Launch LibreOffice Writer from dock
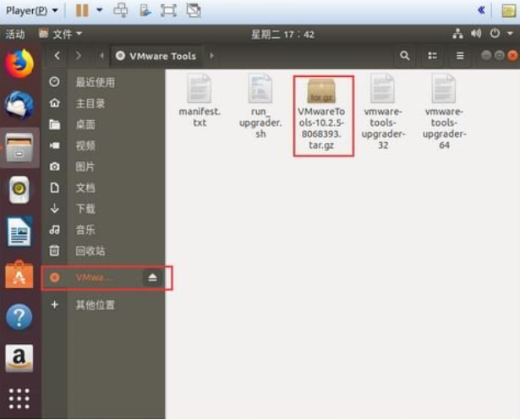Image resolution: width=520 pixels, height=420 pixels. [x=19, y=232]
